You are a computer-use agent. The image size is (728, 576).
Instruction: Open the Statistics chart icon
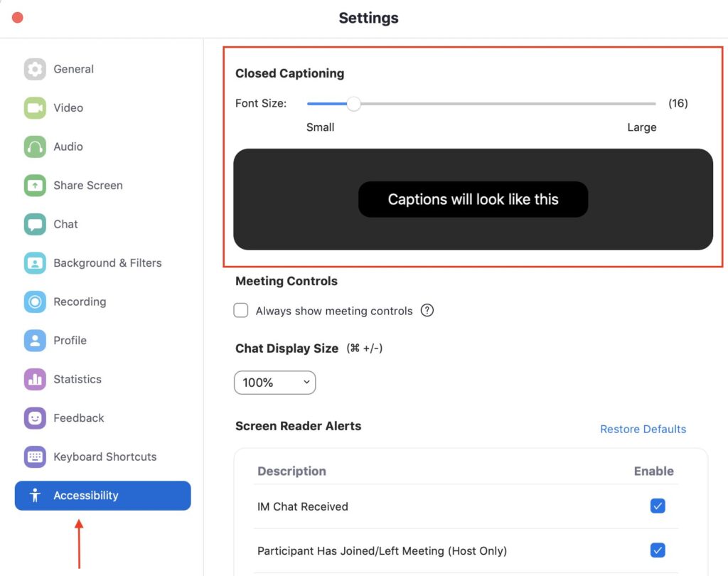coord(35,379)
